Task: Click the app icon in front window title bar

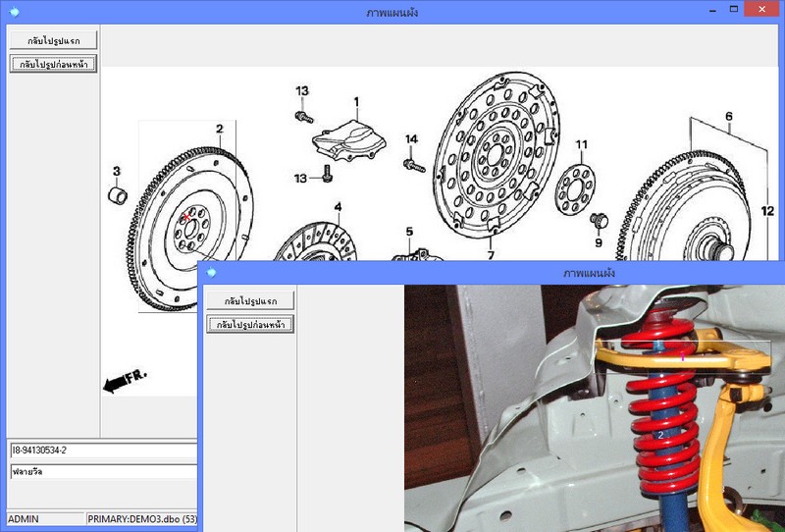Action: coord(210,272)
